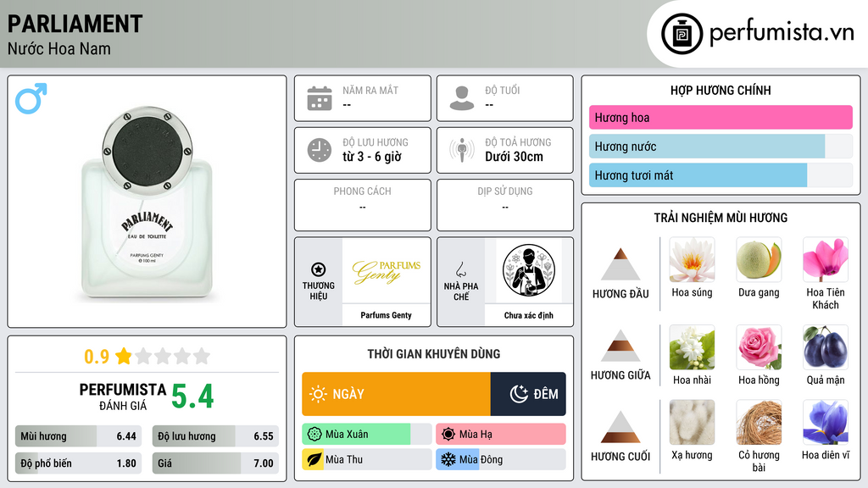Click the Trải nghiệm mùi hương heading
This screenshot has width=868, height=488.
tap(721, 218)
